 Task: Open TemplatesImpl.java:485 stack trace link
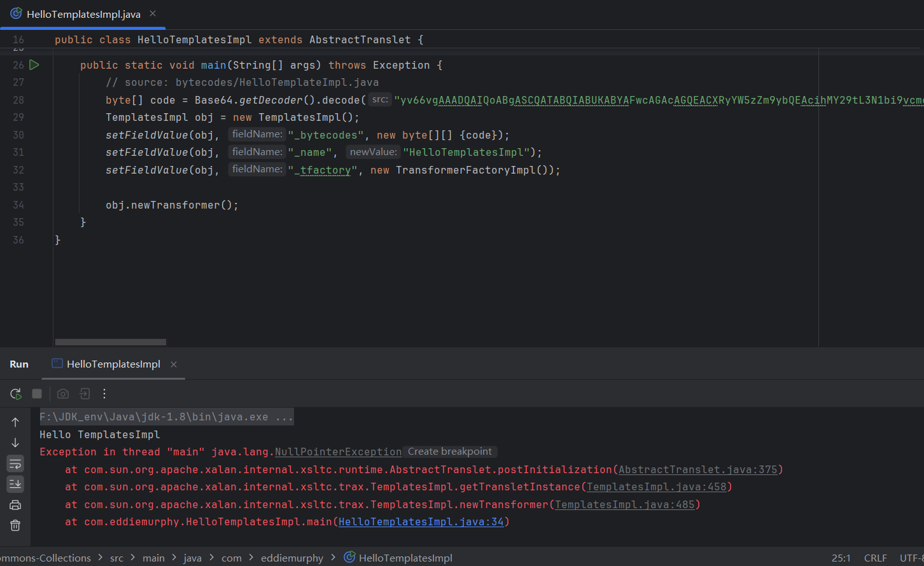click(624, 504)
